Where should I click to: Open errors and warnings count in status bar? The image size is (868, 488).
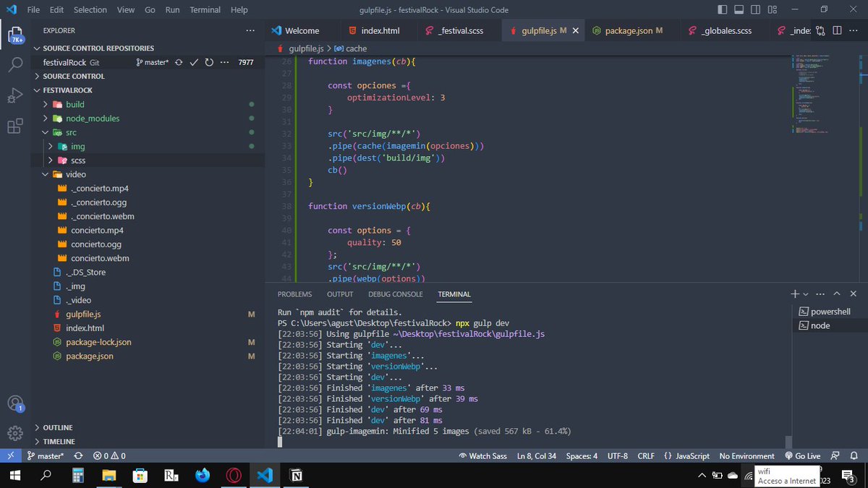[109, 456]
